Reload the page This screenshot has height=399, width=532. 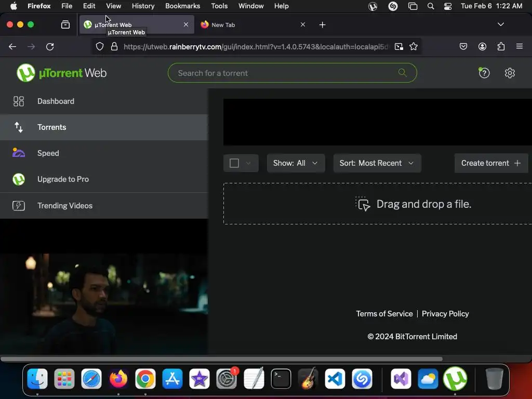pyautogui.click(x=50, y=46)
